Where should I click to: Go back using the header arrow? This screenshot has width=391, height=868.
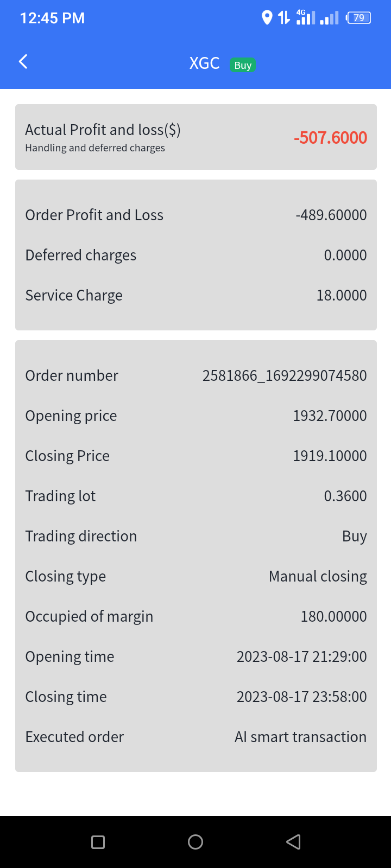point(23,62)
